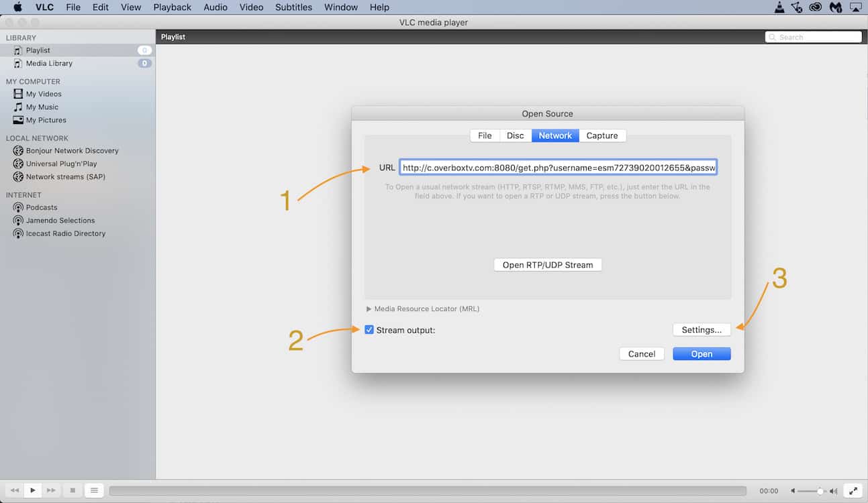
Task: Click the fullscreen toggle icon
Action: pyautogui.click(x=853, y=491)
